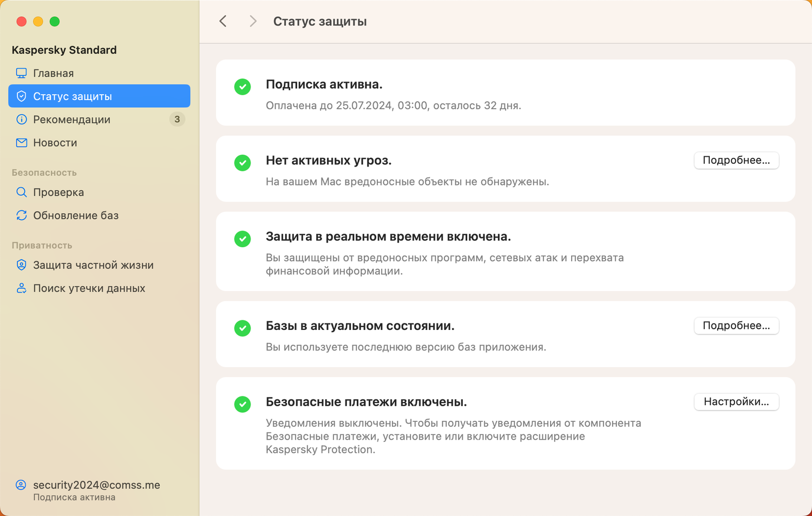The height and width of the screenshot is (516, 812).
Task: Click the Базы в актуальном состоянии heading
Action: tap(360, 326)
